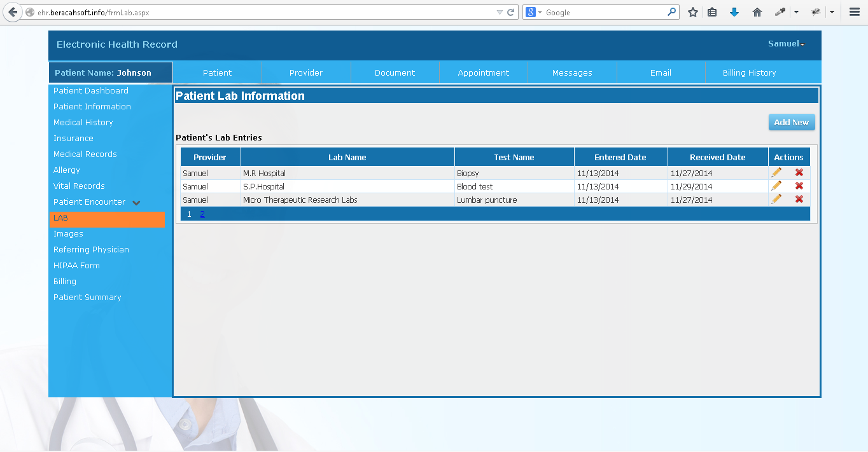
Task: Edit the Lumbar puncture entry pencil icon
Action: pyautogui.click(x=776, y=199)
